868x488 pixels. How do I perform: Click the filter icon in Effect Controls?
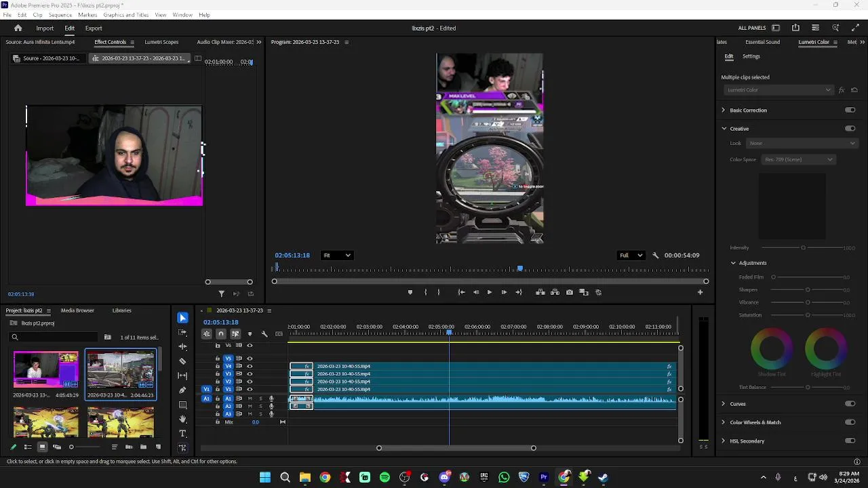point(221,293)
